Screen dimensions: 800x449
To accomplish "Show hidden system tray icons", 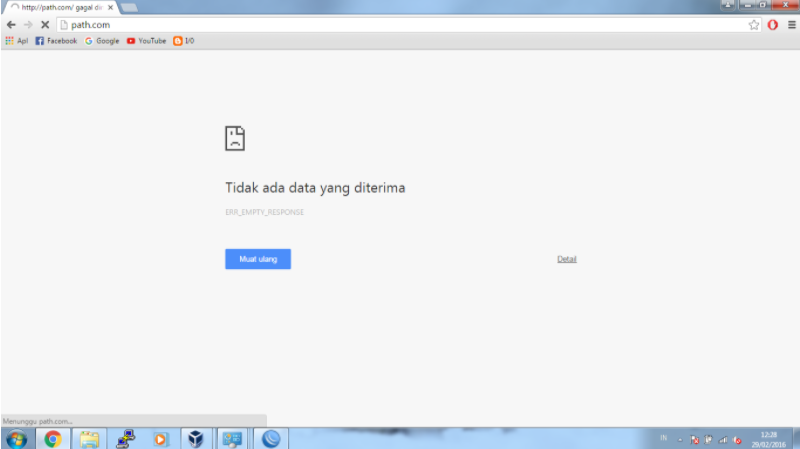I will coord(680,439).
